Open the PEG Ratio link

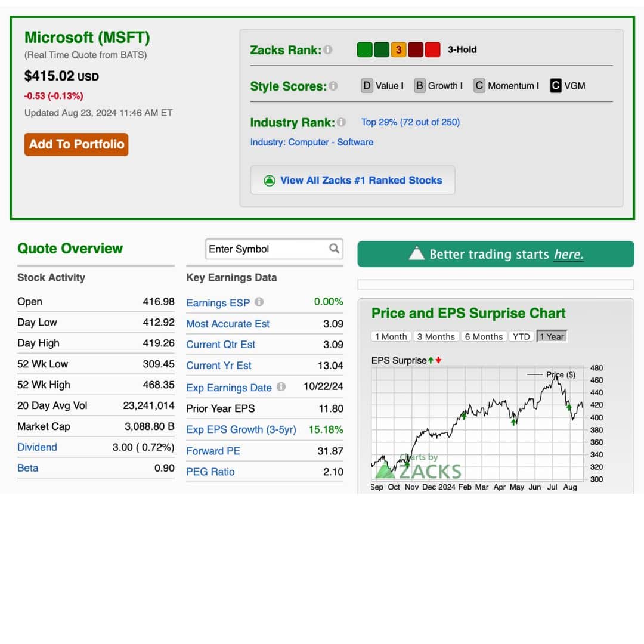coord(210,472)
